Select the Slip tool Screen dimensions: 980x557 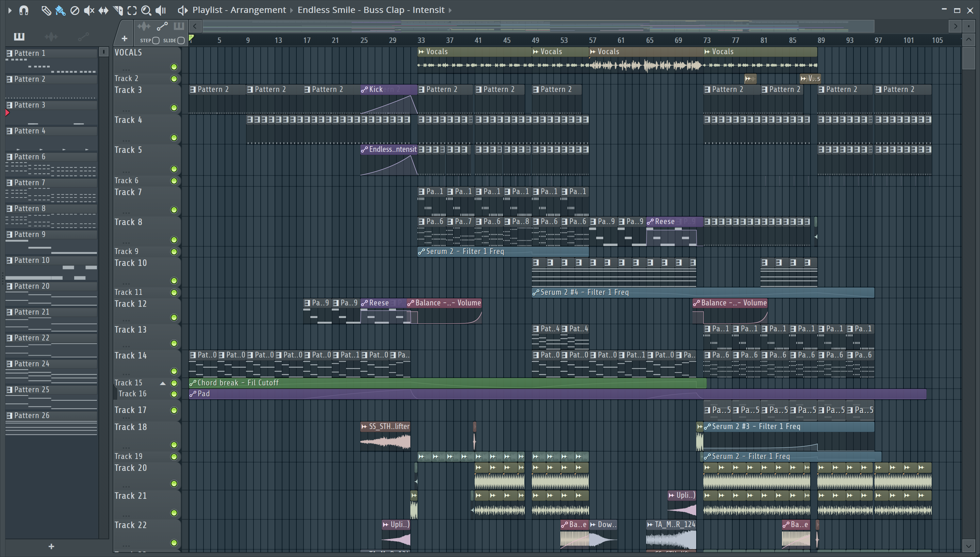[103, 10]
